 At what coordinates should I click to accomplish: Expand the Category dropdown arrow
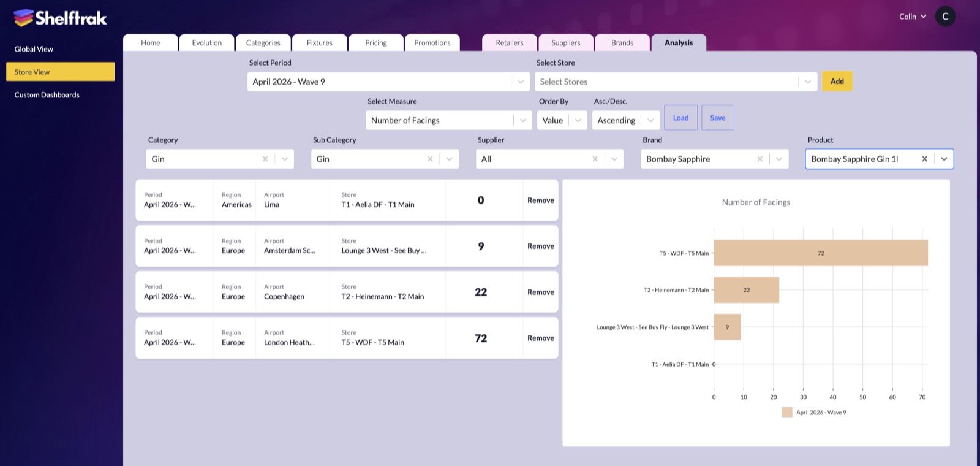pyautogui.click(x=284, y=159)
